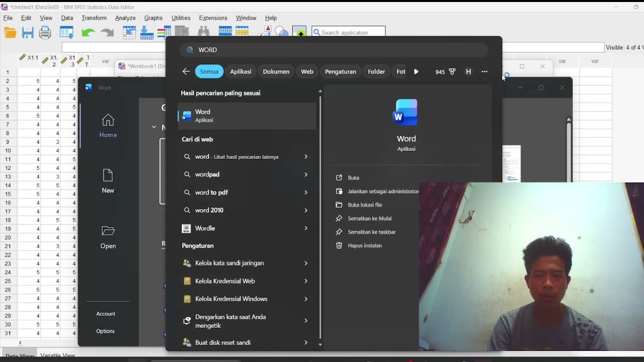Collapse the section chevron in Word window

pos(154,127)
